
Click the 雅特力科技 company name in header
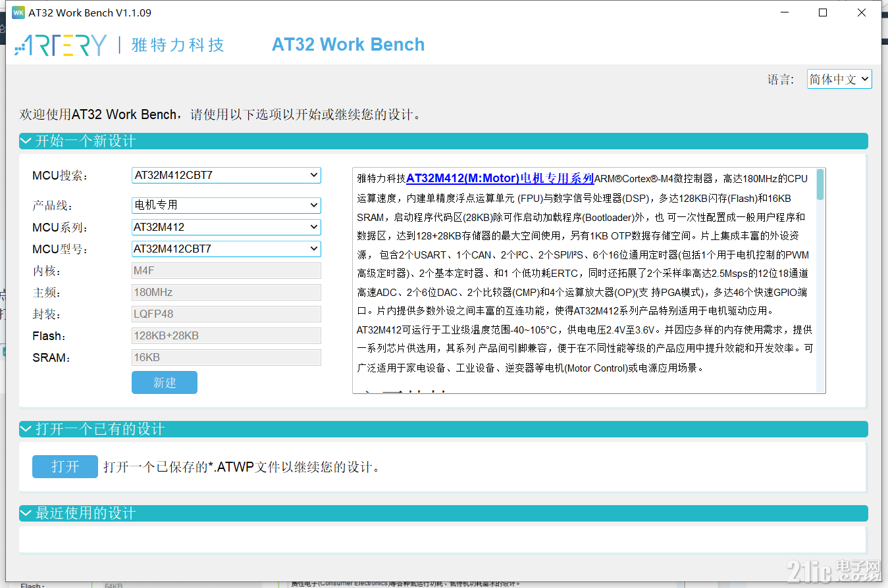(x=178, y=45)
